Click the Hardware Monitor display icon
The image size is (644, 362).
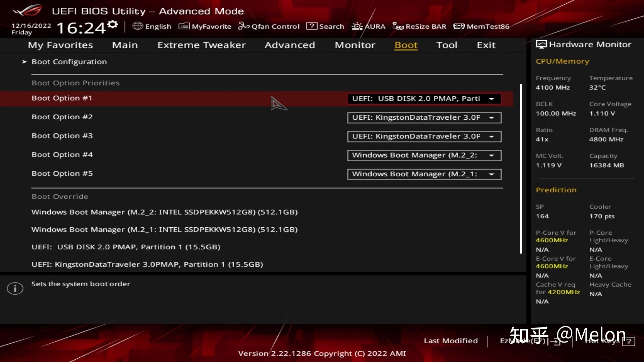click(541, 44)
